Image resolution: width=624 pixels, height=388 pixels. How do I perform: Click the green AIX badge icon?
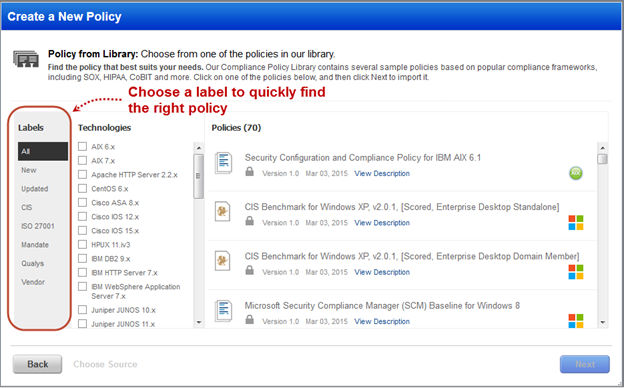tap(575, 173)
